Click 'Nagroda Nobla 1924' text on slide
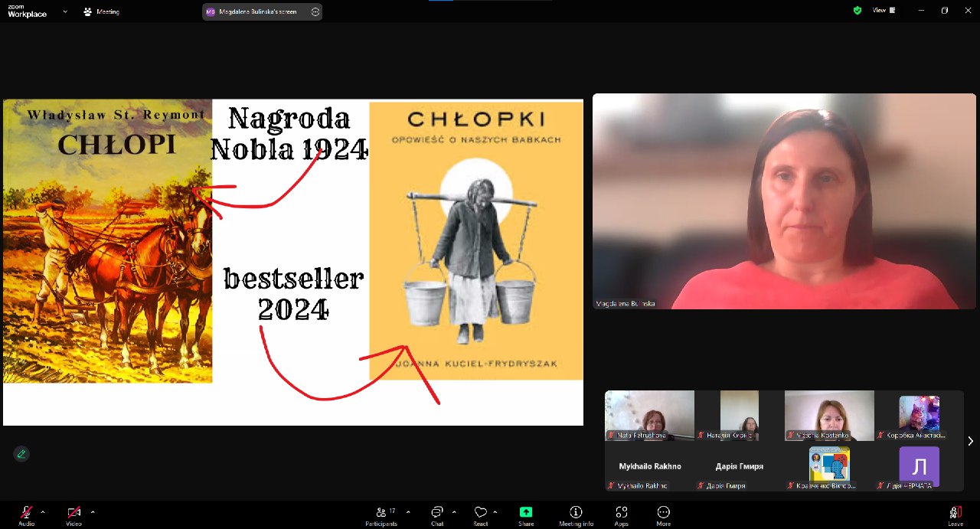 coord(289,134)
